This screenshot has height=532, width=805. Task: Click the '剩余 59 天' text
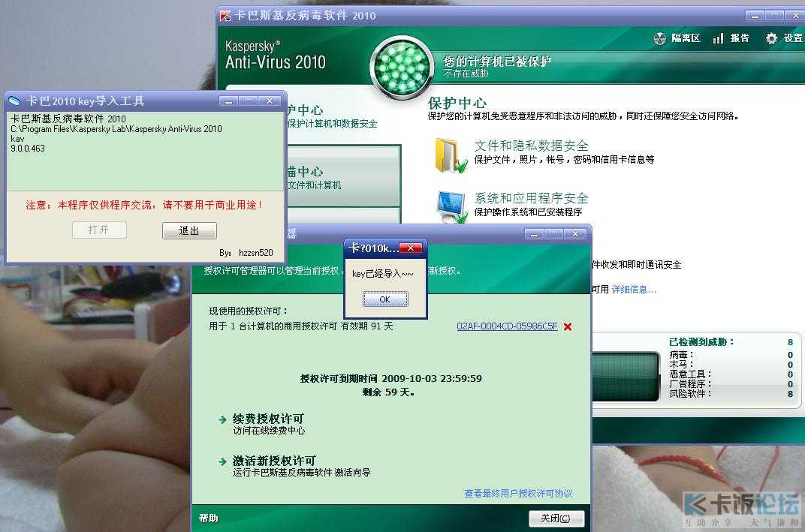pyautogui.click(x=388, y=392)
